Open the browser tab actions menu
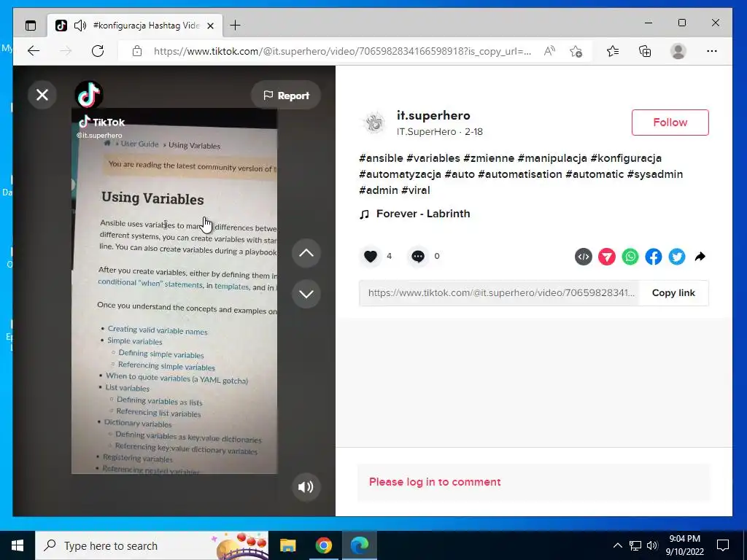 [31, 26]
